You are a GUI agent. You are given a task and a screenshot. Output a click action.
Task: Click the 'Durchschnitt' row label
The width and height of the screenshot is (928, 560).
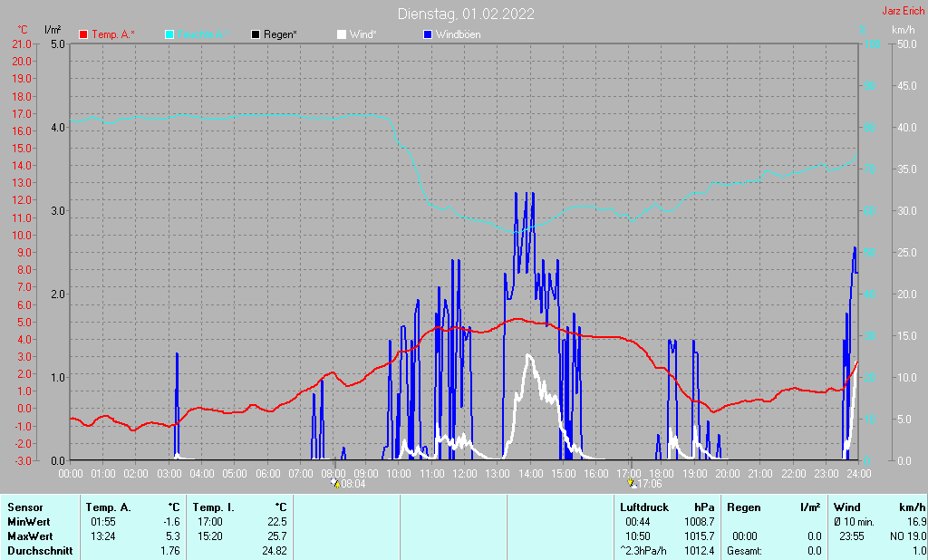[x=40, y=551]
